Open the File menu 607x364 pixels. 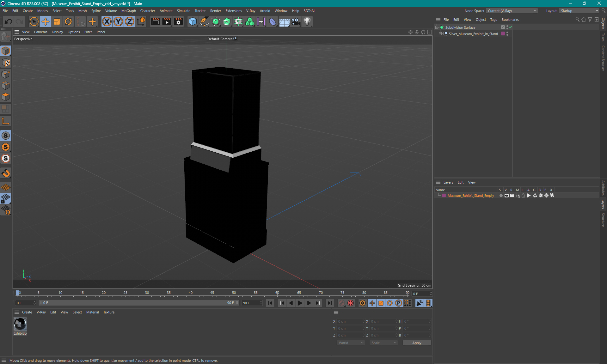[x=5, y=11]
